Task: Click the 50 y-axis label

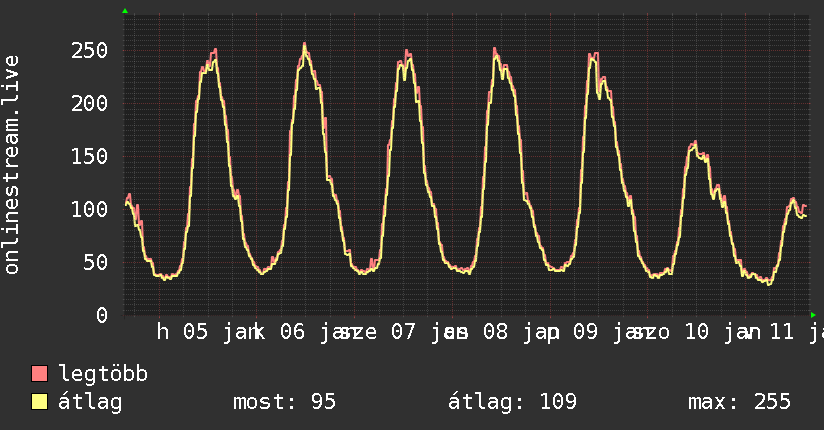Action: 96,262
